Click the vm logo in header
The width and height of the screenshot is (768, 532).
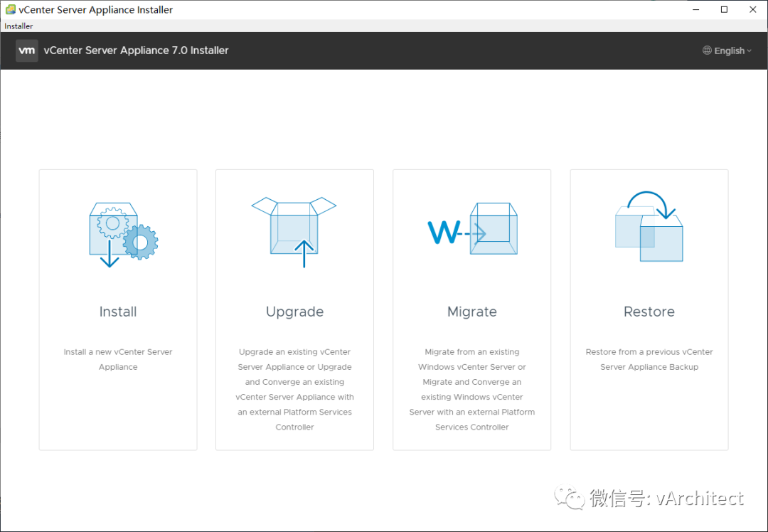(26, 50)
